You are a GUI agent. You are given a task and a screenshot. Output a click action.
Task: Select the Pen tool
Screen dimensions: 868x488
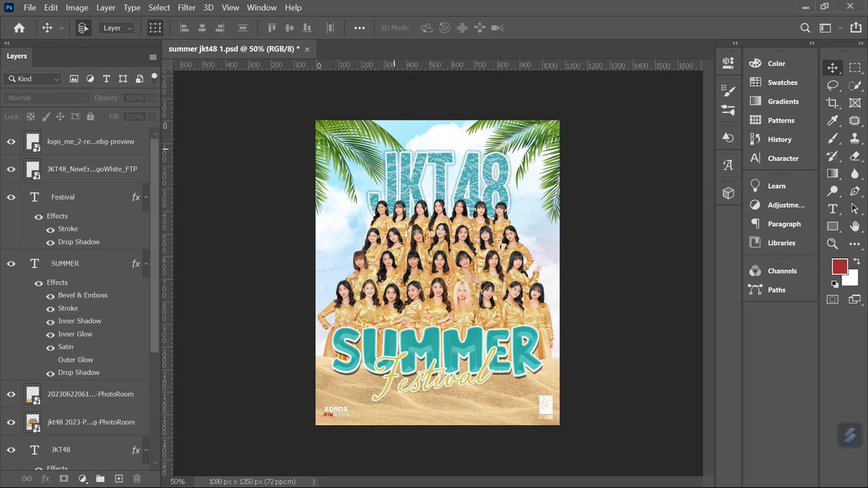point(854,191)
